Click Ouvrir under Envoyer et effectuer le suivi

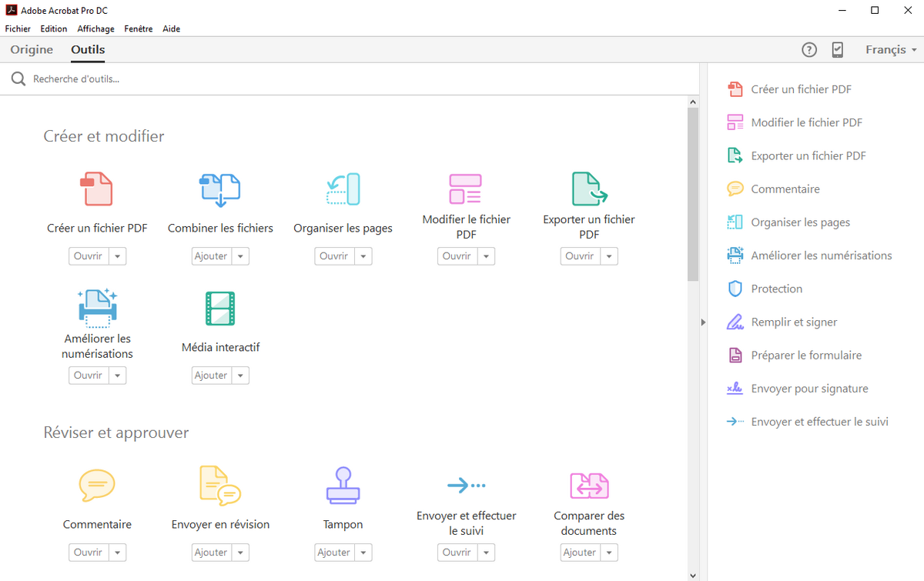[x=457, y=553]
